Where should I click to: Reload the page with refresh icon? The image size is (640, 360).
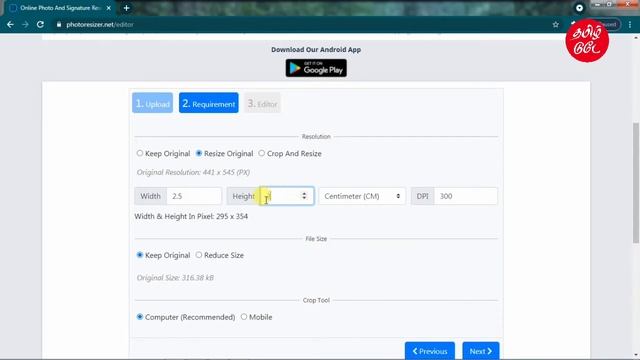(40, 24)
